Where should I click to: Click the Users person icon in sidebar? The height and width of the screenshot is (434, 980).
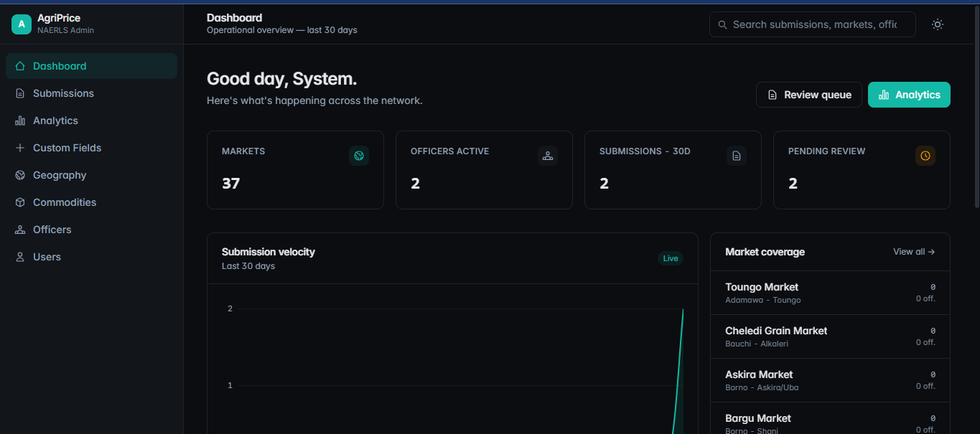(20, 257)
